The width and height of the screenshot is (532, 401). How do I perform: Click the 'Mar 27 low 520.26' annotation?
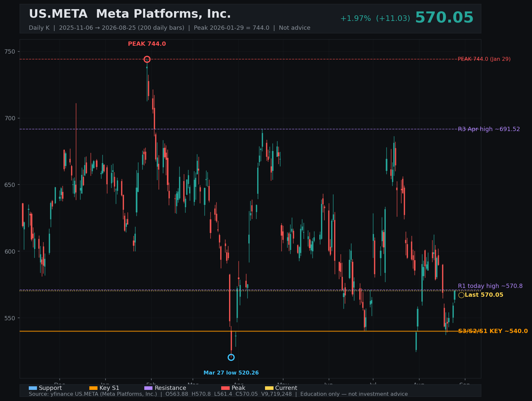pos(231,373)
